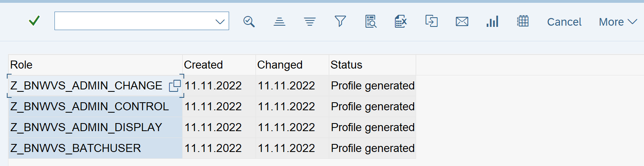Open the Set Filter funnel icon

coord(340,21)
